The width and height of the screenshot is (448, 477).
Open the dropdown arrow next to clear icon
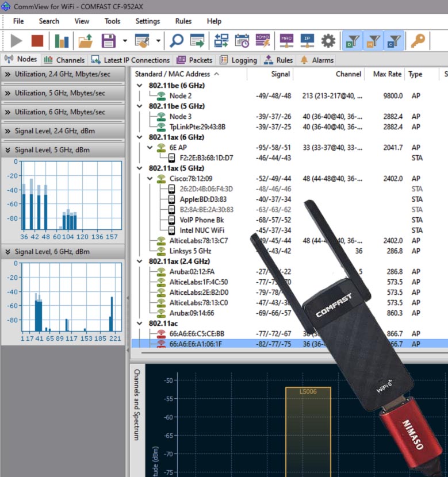click(x=158, y=41)
